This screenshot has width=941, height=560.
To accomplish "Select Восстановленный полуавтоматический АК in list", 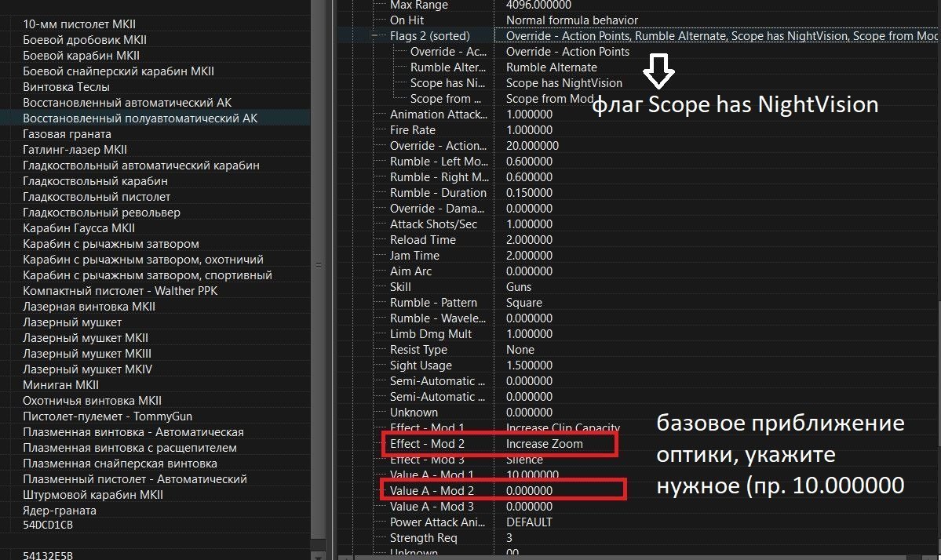I will click(x=140, y=118).
